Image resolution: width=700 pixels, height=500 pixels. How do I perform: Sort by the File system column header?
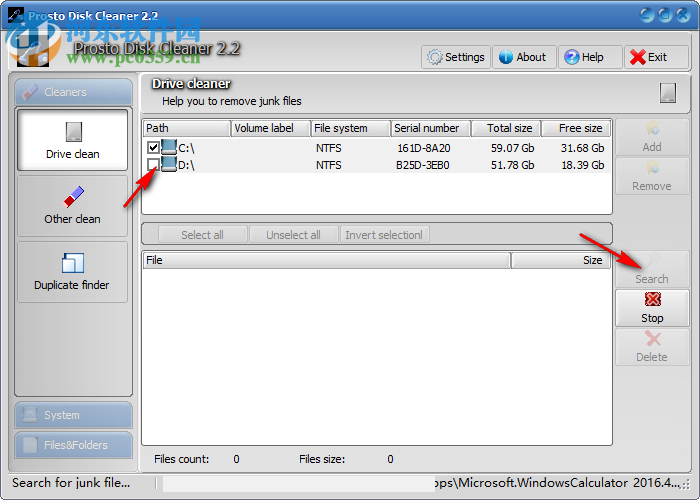(x=350, y=128)
